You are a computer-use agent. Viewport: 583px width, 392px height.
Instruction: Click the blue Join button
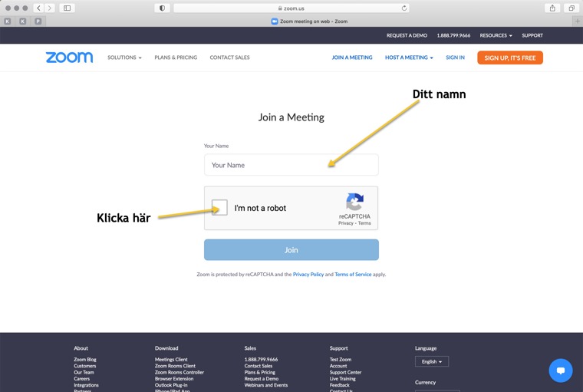point(291,250)
